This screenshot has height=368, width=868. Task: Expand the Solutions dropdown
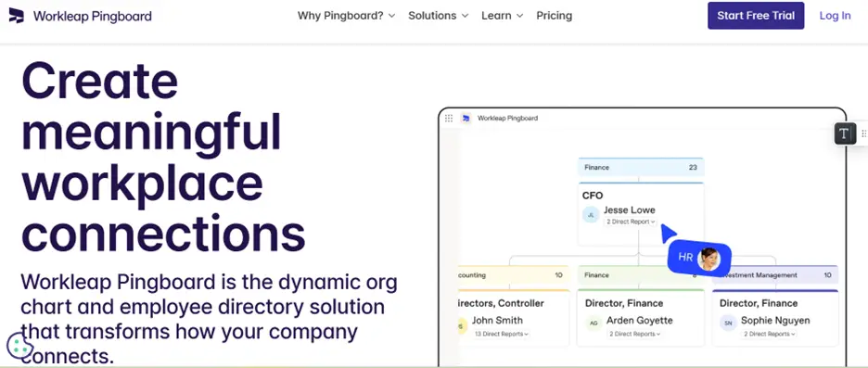(438, 16)
